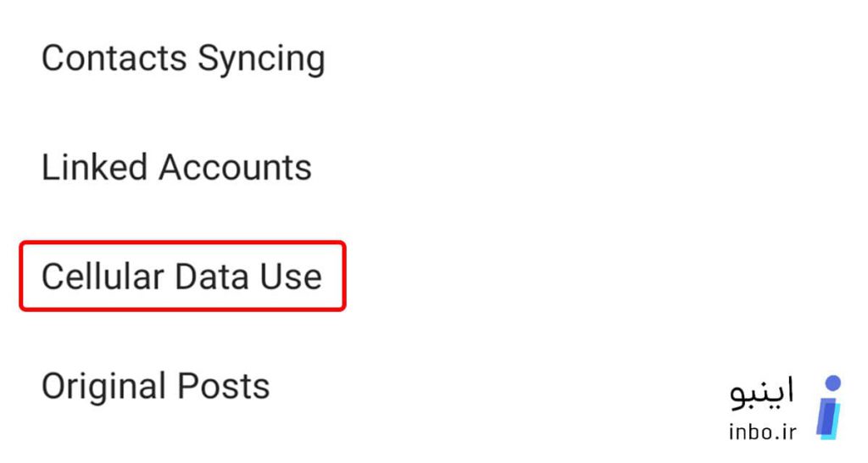Click the word Accounts in Linked Accounts
This screenshot has width=868, height=463.
pyautogui.click(x=236, y=167)
